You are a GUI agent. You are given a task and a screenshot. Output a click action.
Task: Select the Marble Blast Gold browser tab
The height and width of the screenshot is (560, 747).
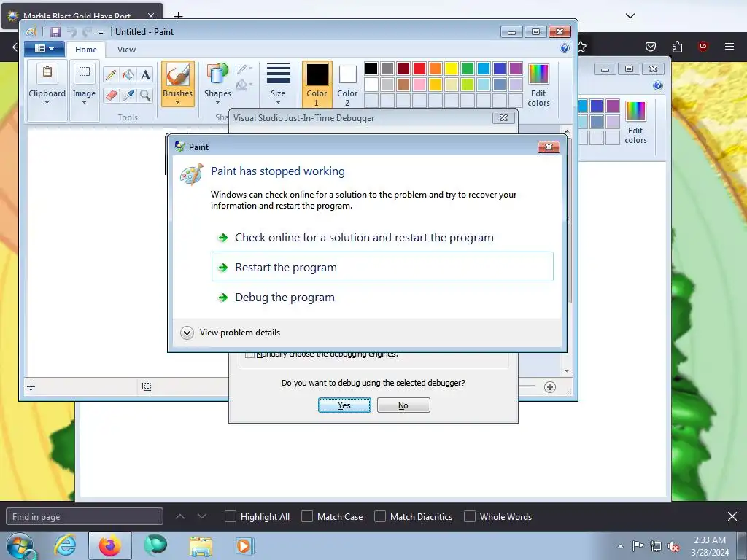pos(76,16)
